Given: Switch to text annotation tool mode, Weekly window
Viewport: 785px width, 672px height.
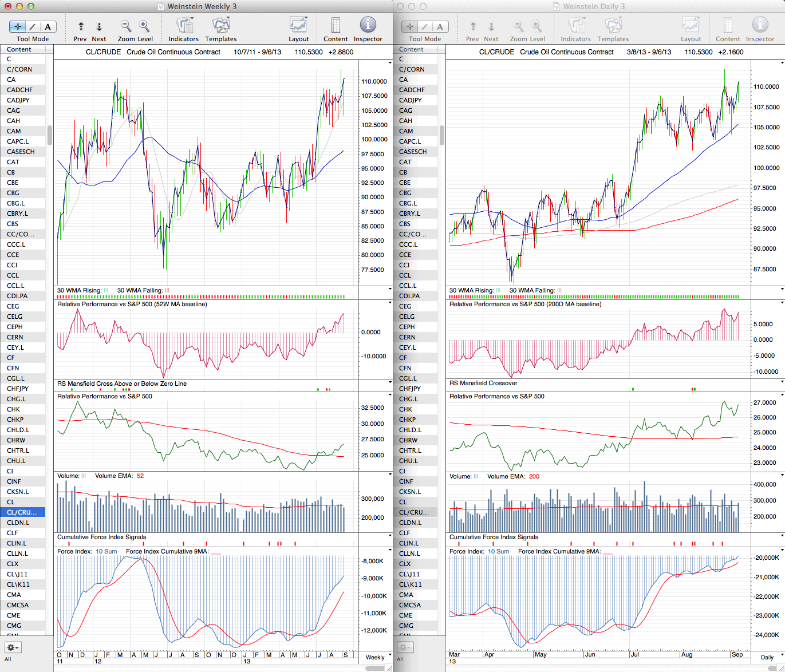Looking at the screenshot, I should coord(48,26).
